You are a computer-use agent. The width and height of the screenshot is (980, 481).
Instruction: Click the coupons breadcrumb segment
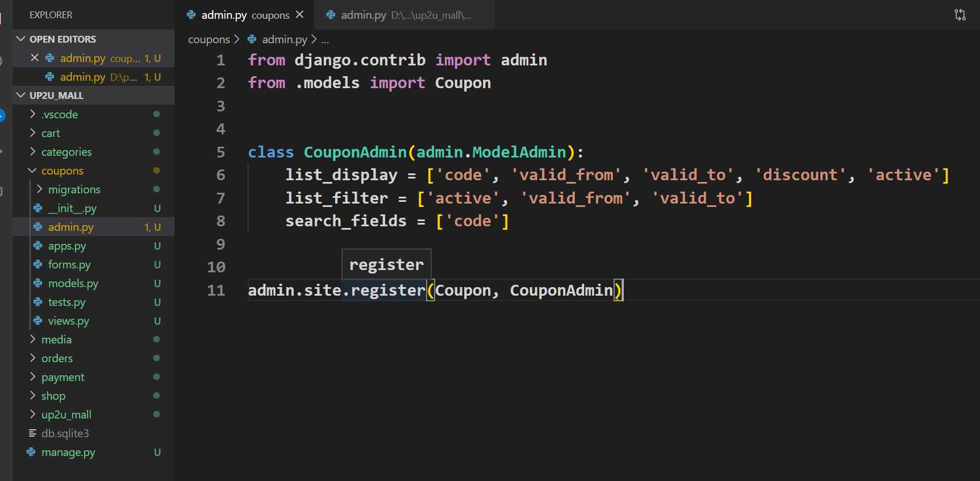coord(209,39)
